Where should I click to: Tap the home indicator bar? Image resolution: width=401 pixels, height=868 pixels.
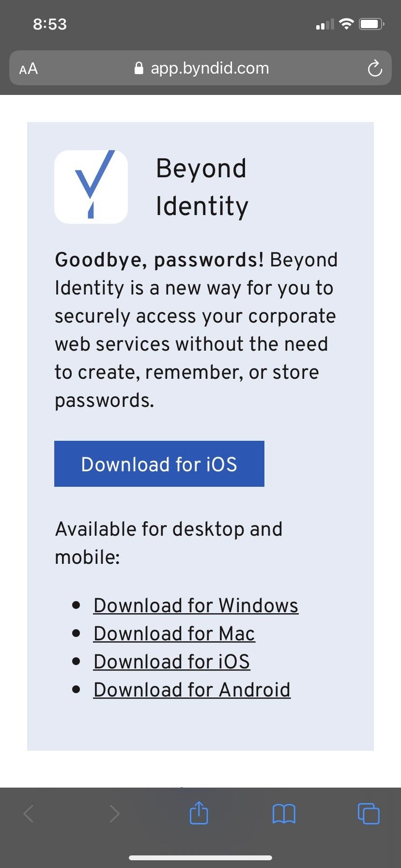pyautogui.click(x=200, y=858)
